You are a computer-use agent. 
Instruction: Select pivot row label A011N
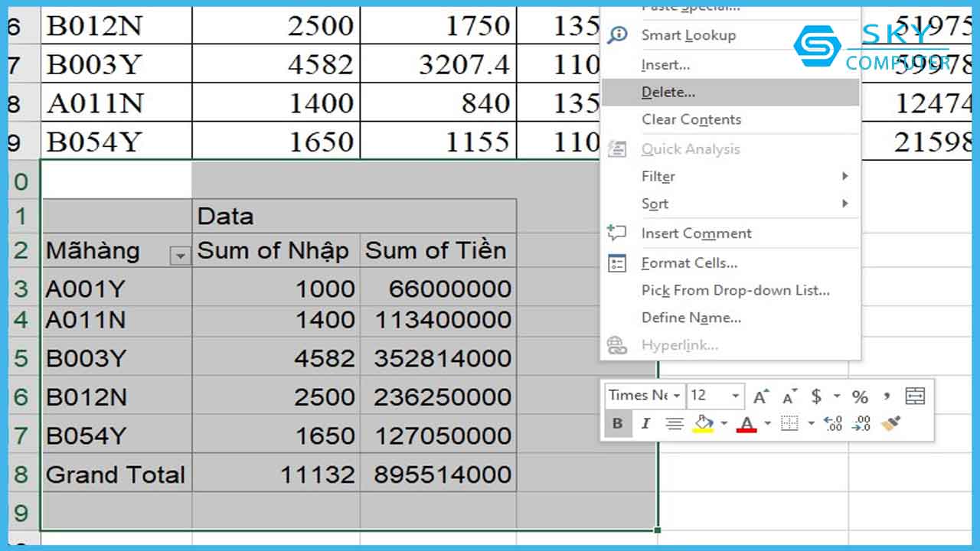(116, 321)
